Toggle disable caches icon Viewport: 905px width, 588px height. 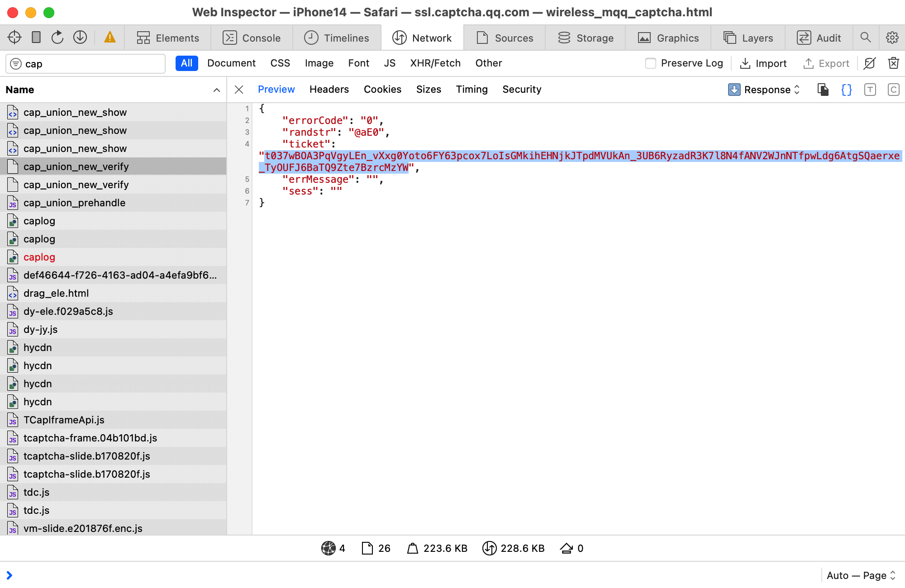pos(869,63)
